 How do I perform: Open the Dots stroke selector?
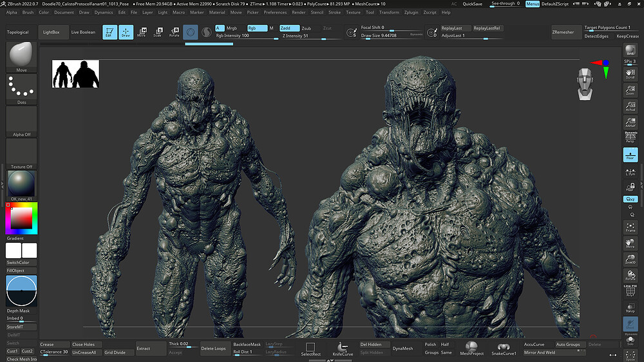pyautogui.click(x=21, y=89)
